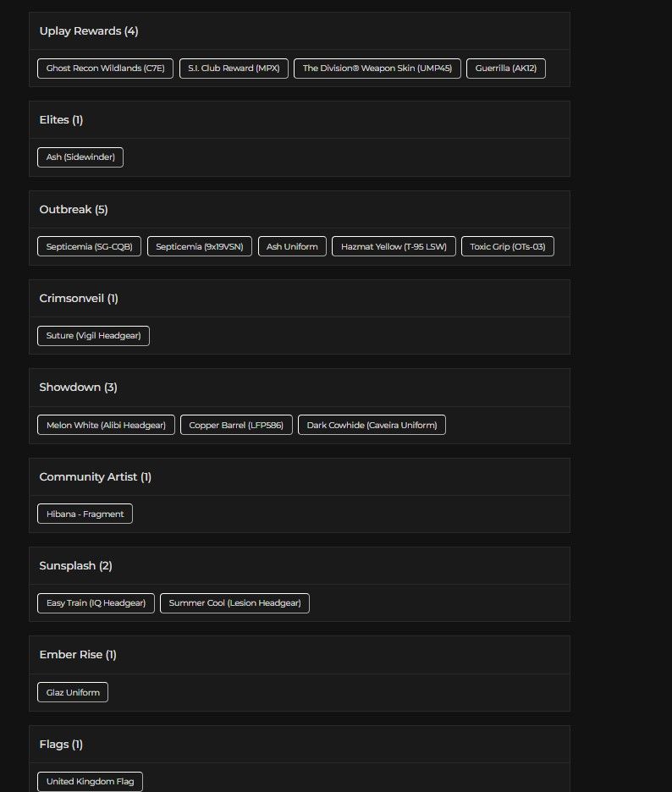Click the Ghost Recon Wildlands (C7E) tag
Viewport: 672px width, 792px height.
[106, 69]
